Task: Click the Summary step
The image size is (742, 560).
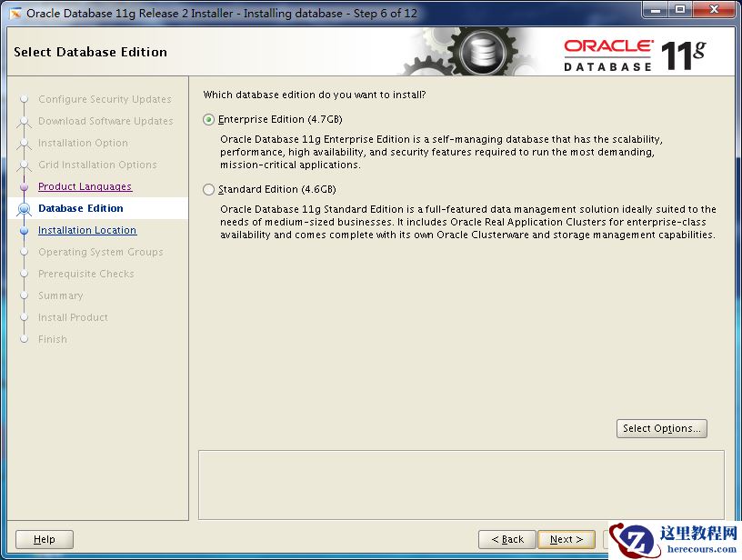Action: coord(61,295)
